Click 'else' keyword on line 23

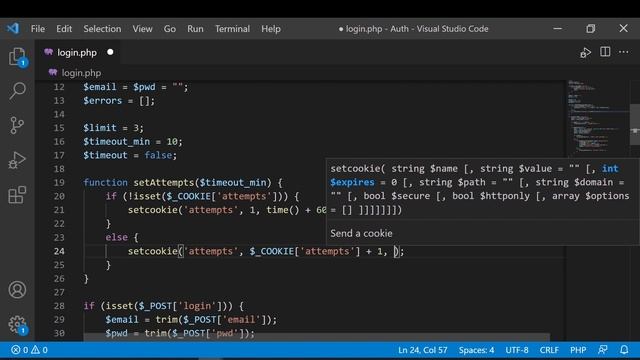tap(116, 237)
